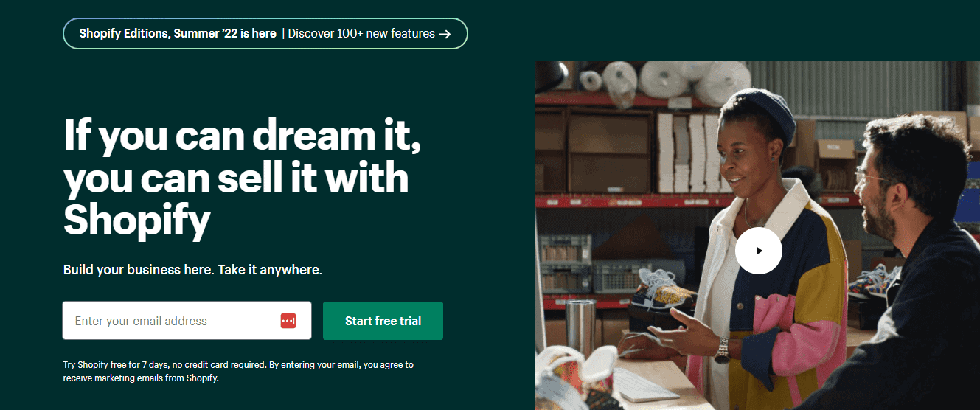Click the headline If you can dream it
The image size is (980, 410).
(243, 135)
